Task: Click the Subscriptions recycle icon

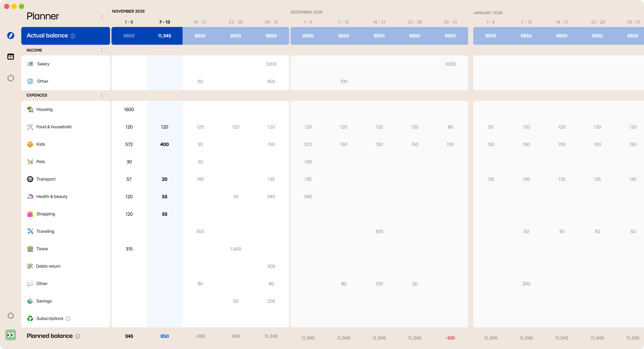Action: click(x=30, y=318)
